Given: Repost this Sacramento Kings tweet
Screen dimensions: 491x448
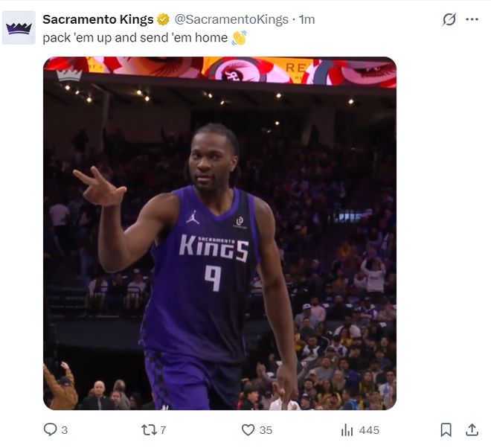Looking at the screenshot, I should click(x=149, y=429).
